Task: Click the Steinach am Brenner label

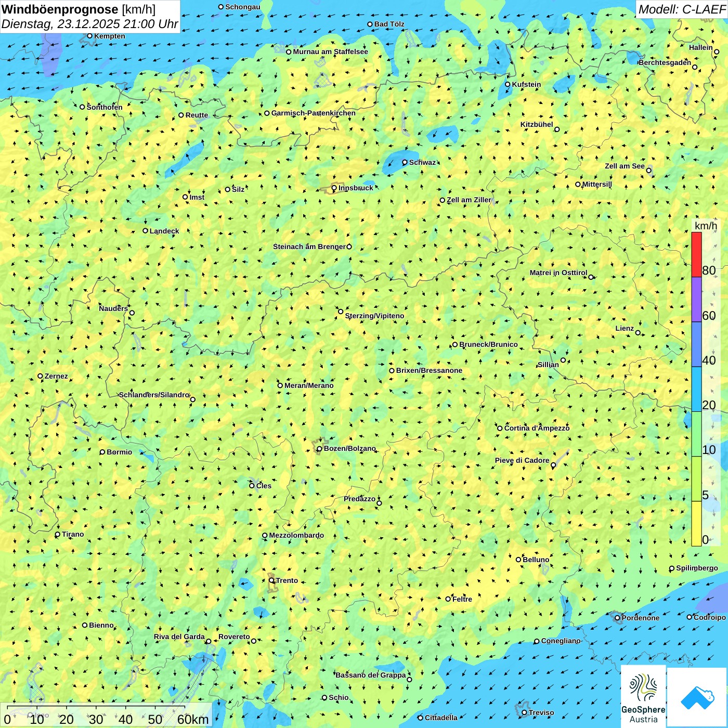Action: pos(309,246)
